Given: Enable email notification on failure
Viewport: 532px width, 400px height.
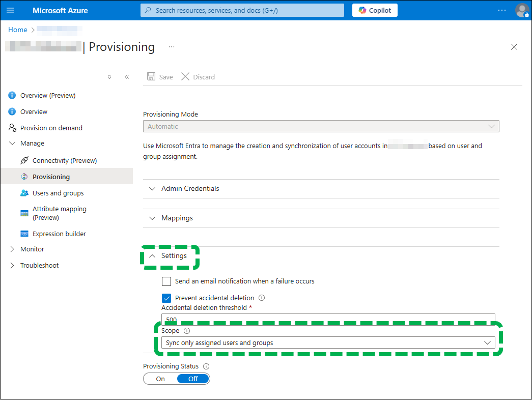Looking at the screenshot, I should point(166,281).
